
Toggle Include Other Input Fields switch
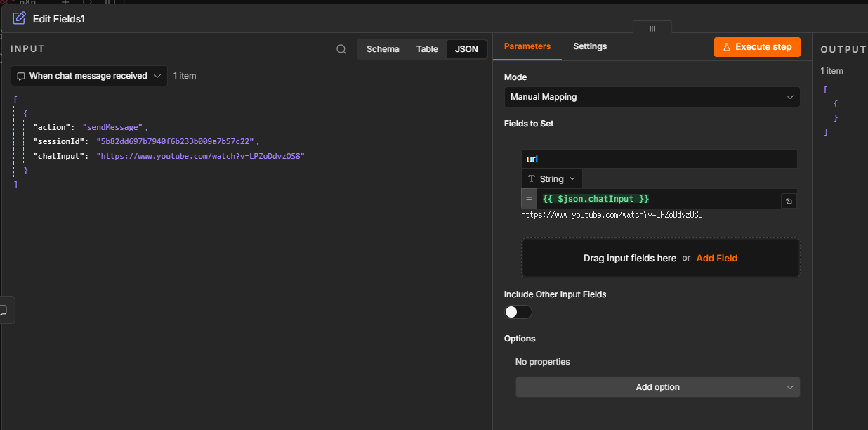(518, 312)
